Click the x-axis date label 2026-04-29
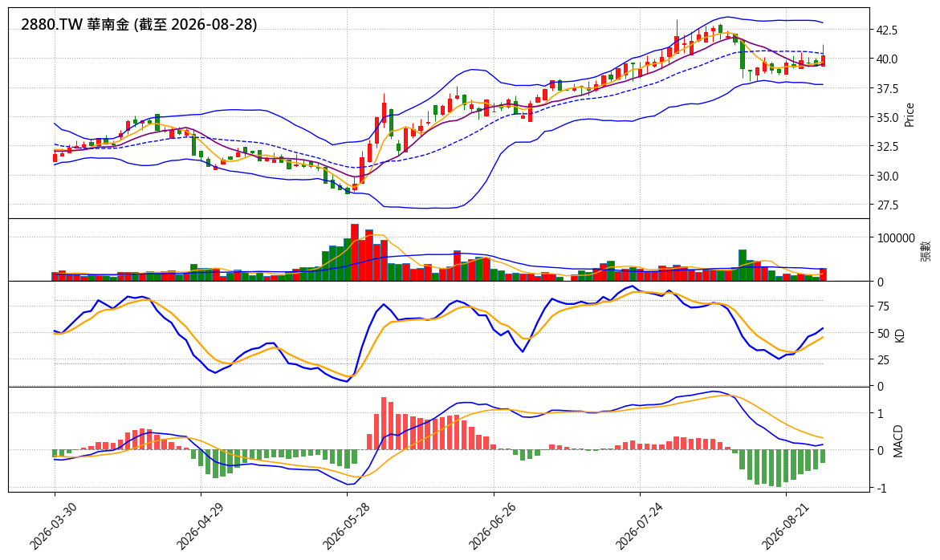Viewport: 940px width, 560px height. [x=199, y=526]
